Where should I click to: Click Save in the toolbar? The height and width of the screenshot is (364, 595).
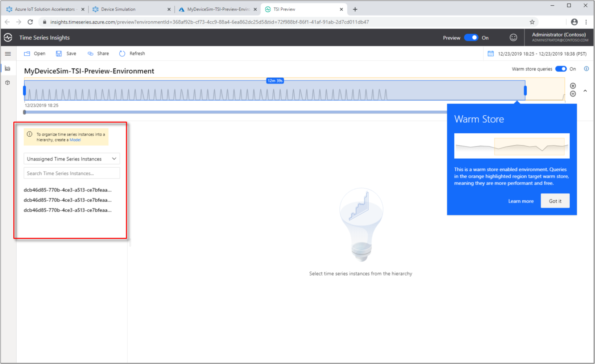[x=66, y=53]
